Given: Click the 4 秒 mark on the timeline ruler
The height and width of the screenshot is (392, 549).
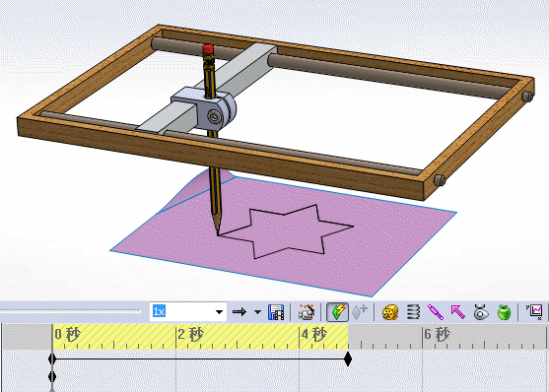Looking at the screenshot, I should pos(313,335).
